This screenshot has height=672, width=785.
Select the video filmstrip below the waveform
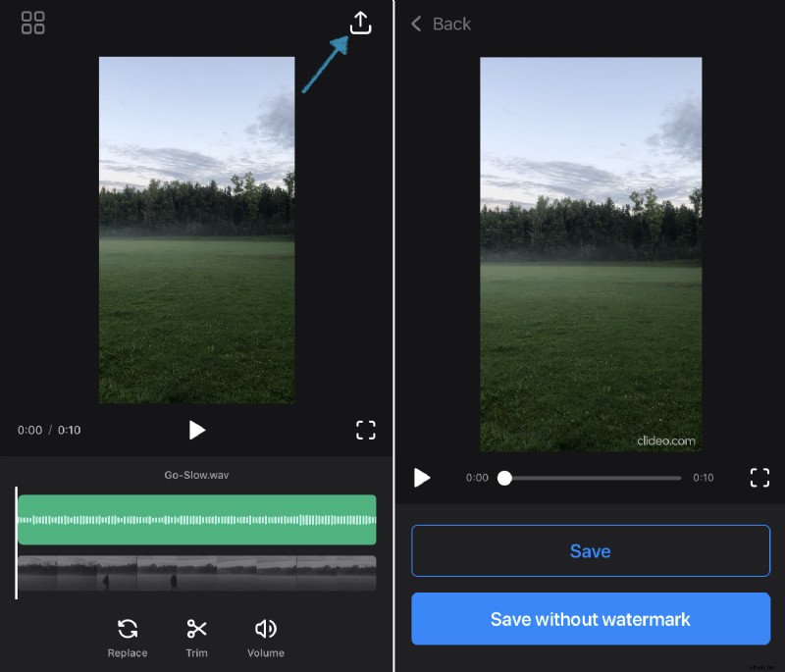point(195,569)
